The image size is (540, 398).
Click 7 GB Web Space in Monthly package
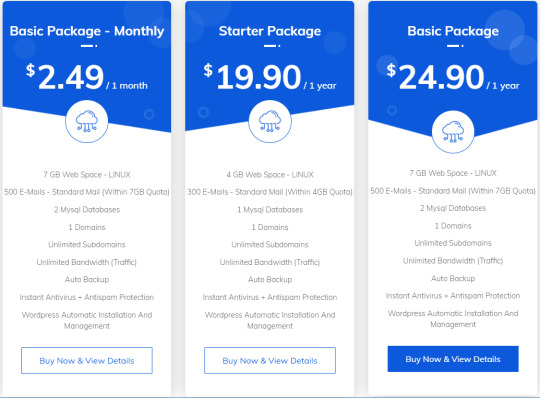(87, 175)
